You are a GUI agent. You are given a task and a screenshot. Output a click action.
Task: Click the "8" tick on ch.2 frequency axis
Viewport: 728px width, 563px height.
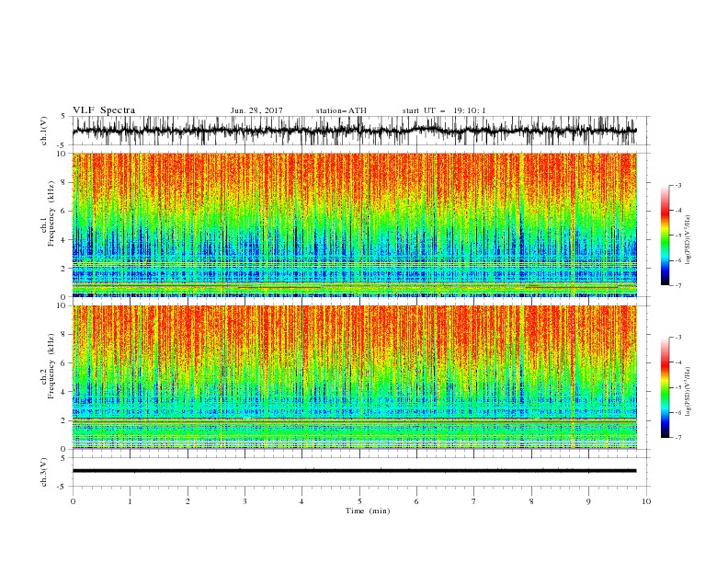pos(65,335)
